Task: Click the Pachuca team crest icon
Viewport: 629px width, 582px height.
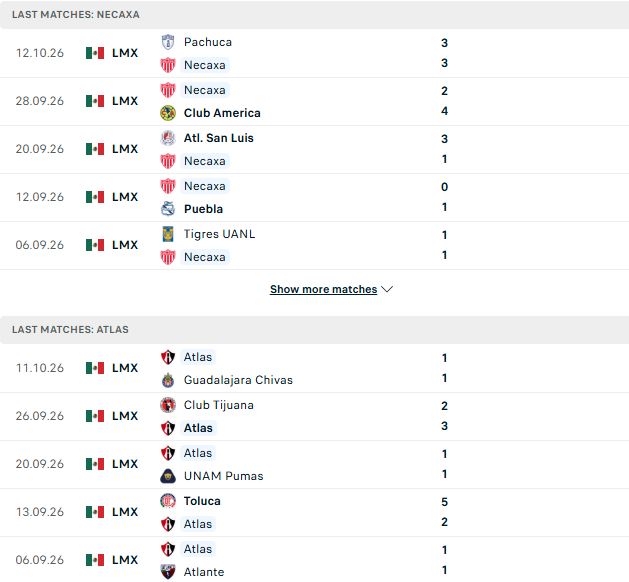Action: [x=168, y=42]
